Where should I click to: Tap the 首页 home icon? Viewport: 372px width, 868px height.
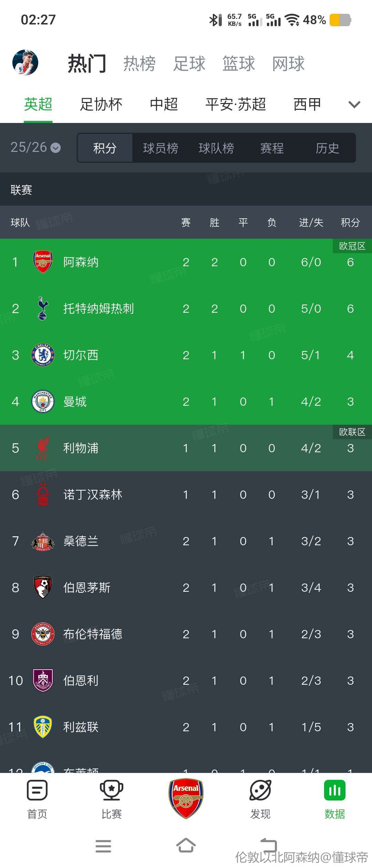37,790
